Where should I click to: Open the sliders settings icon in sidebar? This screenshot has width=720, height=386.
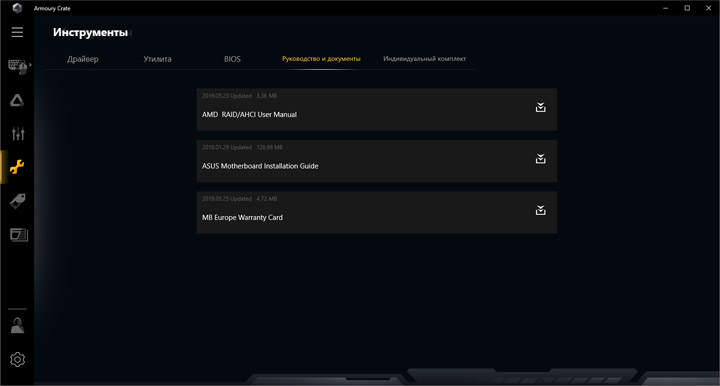[18, 134]
